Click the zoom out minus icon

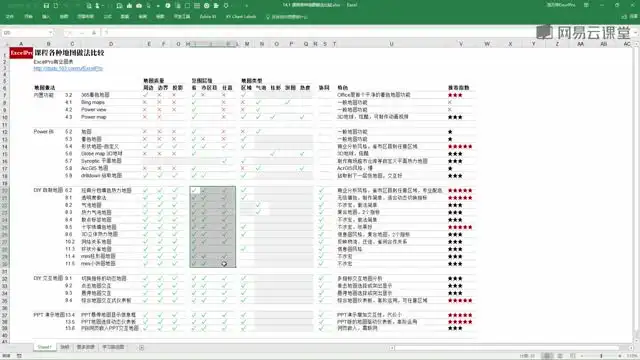pyautogui.click(x=582, y=356)
